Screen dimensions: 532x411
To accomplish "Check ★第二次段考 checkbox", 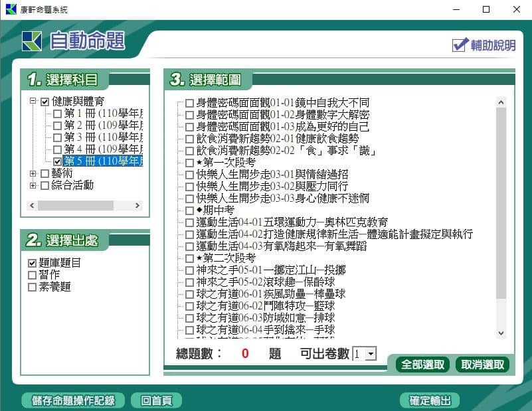I will 190,258.
